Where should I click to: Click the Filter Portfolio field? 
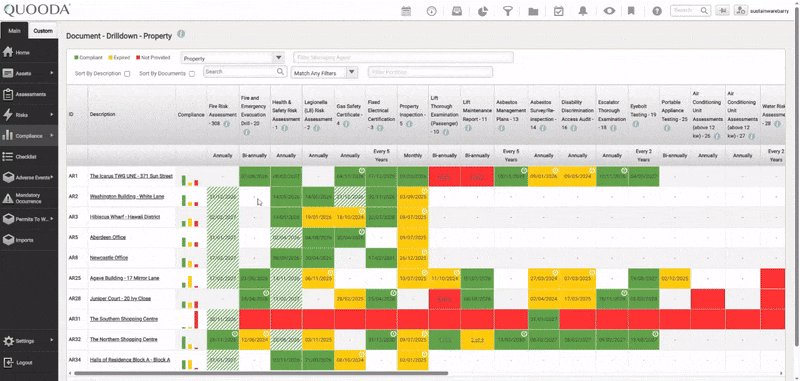(430, 72)
